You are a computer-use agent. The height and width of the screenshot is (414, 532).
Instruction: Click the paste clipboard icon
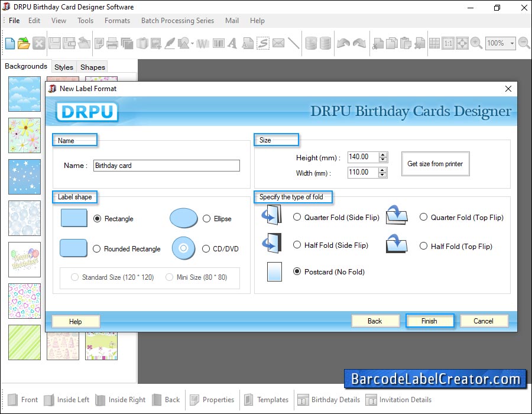click(406, 43)
